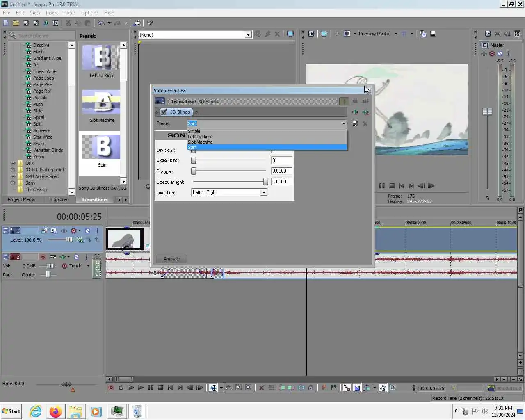Screen dimensions: 525x420
Task: Adjust the Specular light slider handle
Action: click(x=265, y=182)
